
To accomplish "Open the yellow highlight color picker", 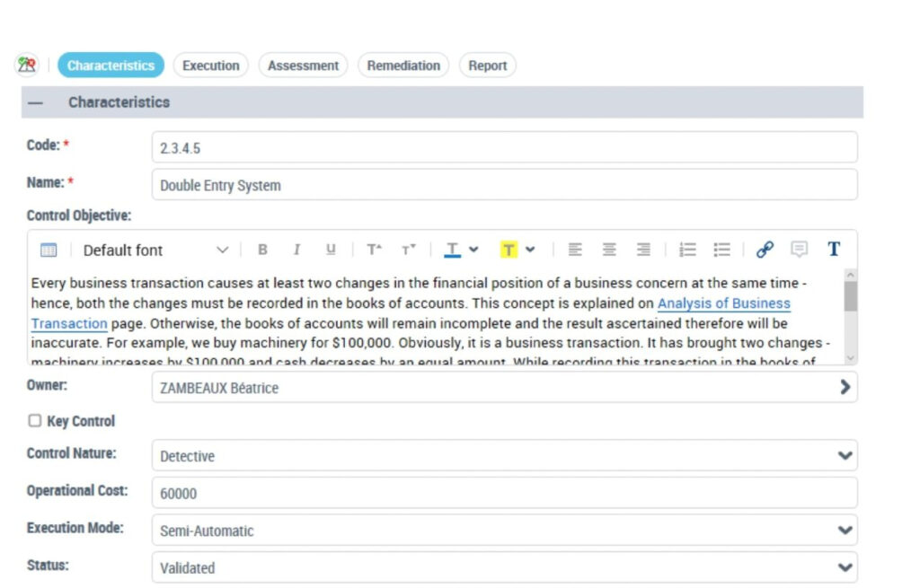I will (x=529, y=250).
